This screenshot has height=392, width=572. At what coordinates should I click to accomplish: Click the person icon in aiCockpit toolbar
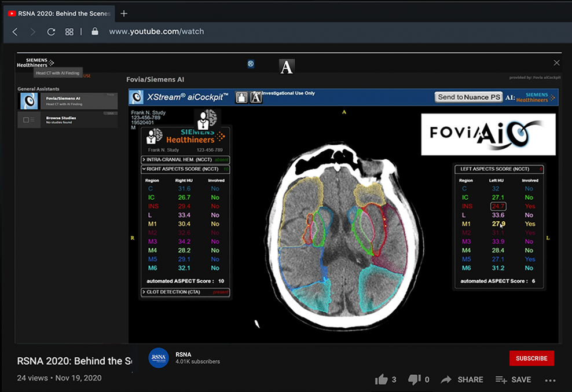241,97
